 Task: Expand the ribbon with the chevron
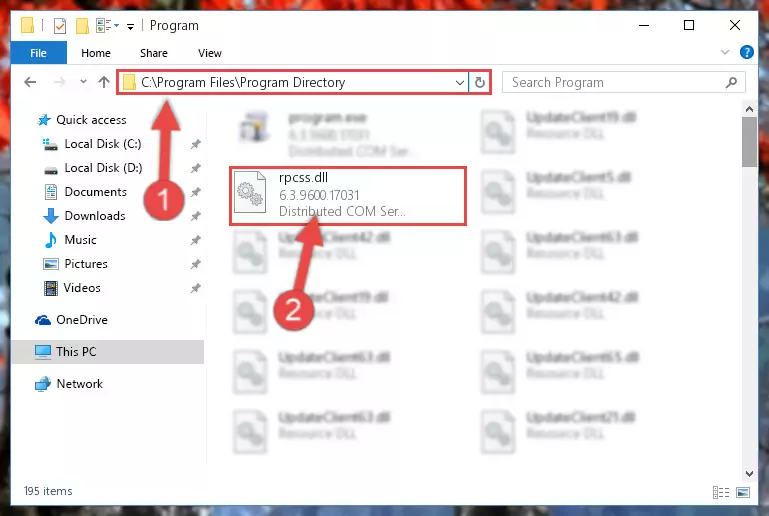point(725,52)
